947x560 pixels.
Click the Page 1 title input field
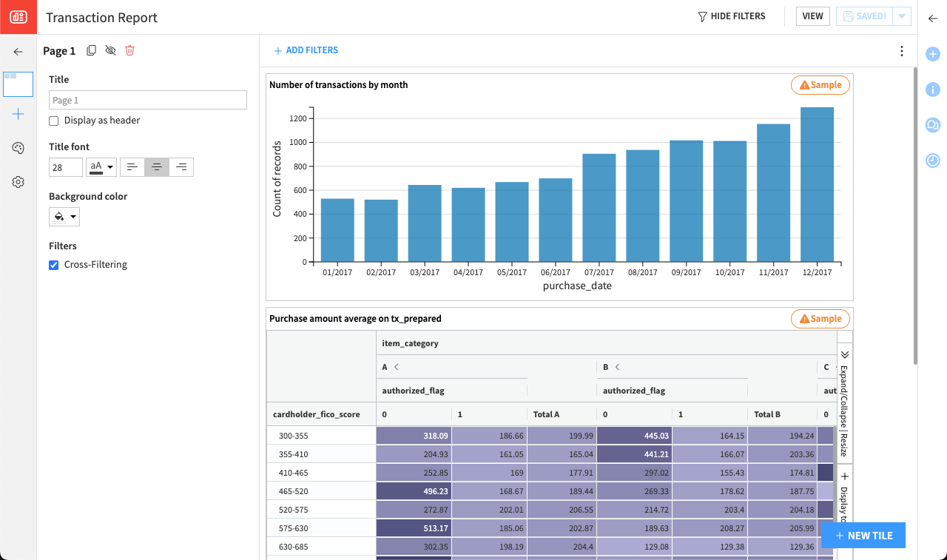pyautogui.click(x=147, y=99)
